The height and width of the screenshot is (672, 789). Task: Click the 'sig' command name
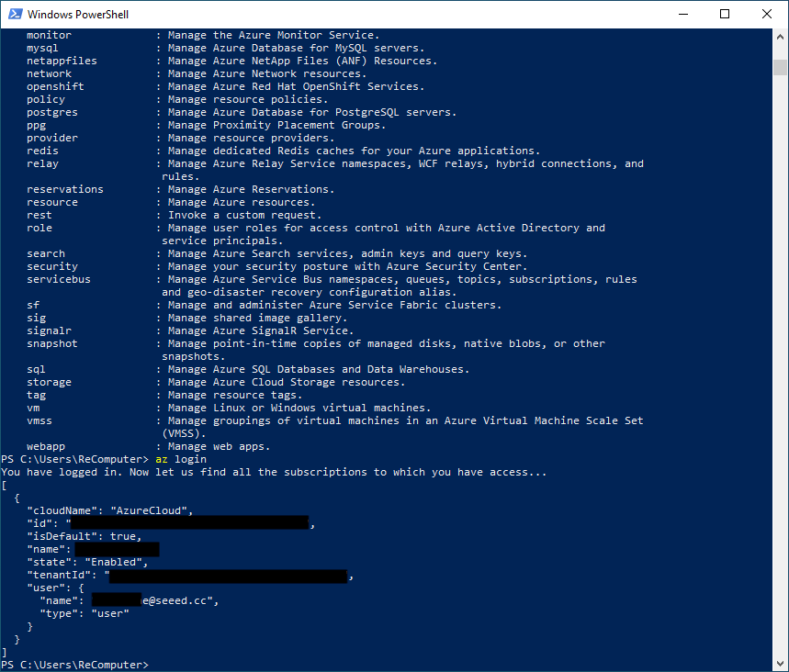36,318
